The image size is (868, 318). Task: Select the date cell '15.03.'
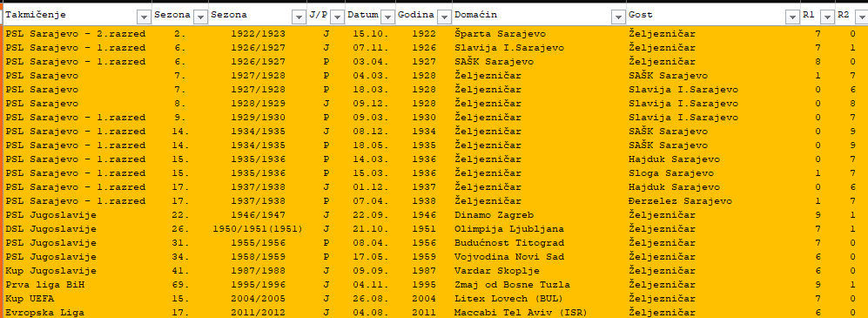[370, 173]
